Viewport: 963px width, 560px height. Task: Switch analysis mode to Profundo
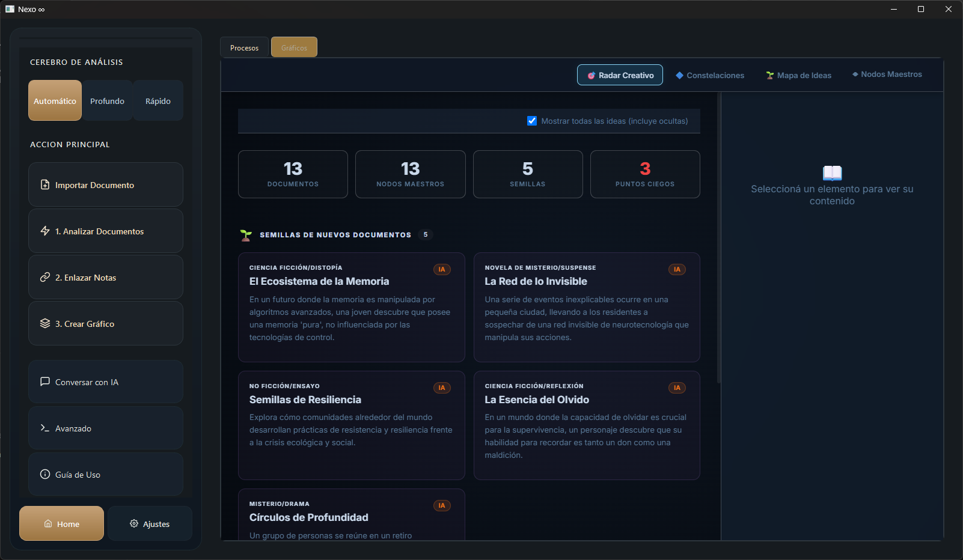tap(107, 100)
